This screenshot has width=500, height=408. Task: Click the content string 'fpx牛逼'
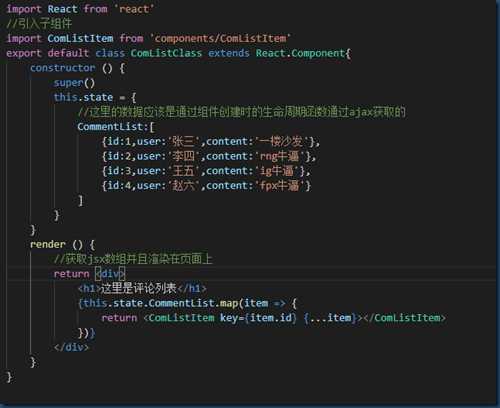point(280,186)
